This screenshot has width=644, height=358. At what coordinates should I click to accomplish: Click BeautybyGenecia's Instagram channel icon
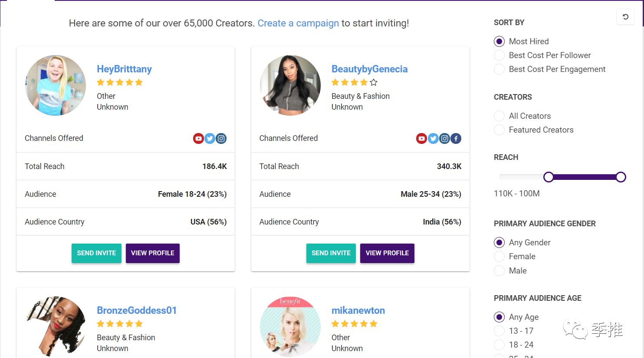(444, 139)
